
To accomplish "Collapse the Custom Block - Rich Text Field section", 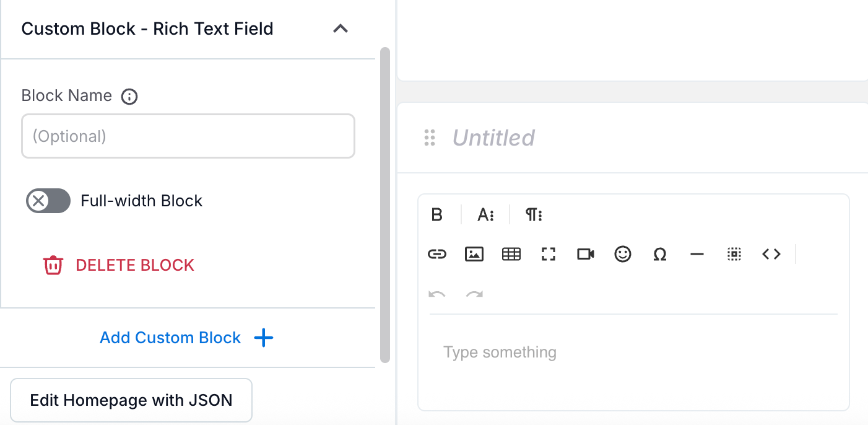I will pyautogui.click(x=341, y=28).
